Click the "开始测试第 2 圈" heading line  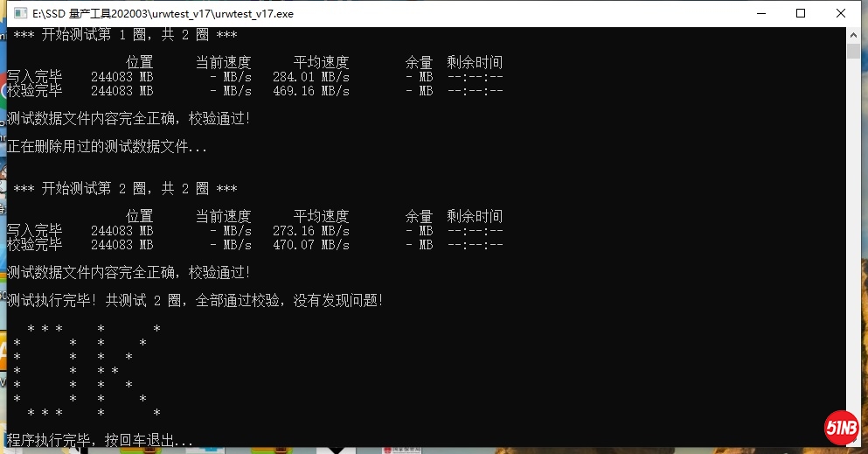[x=125, y=189]
